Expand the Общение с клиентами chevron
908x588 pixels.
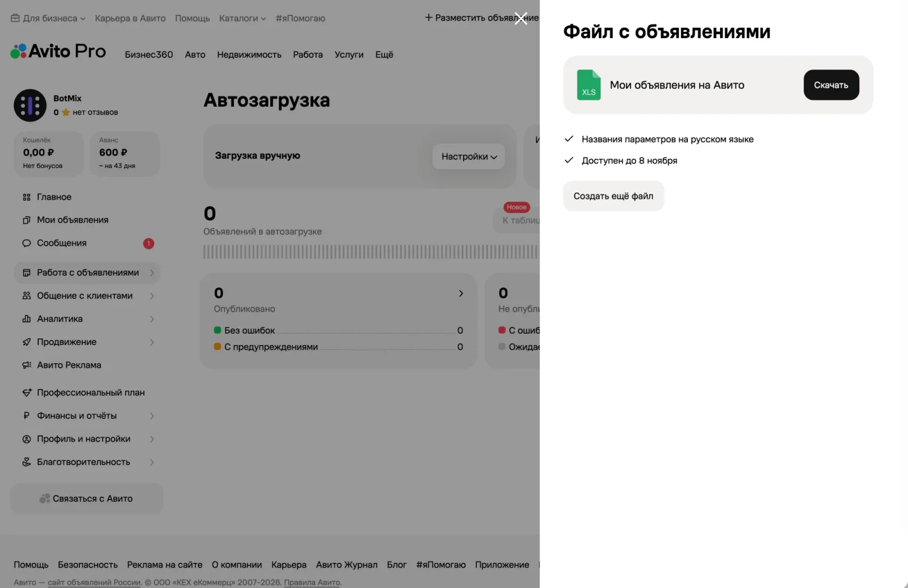pos(152,296)
